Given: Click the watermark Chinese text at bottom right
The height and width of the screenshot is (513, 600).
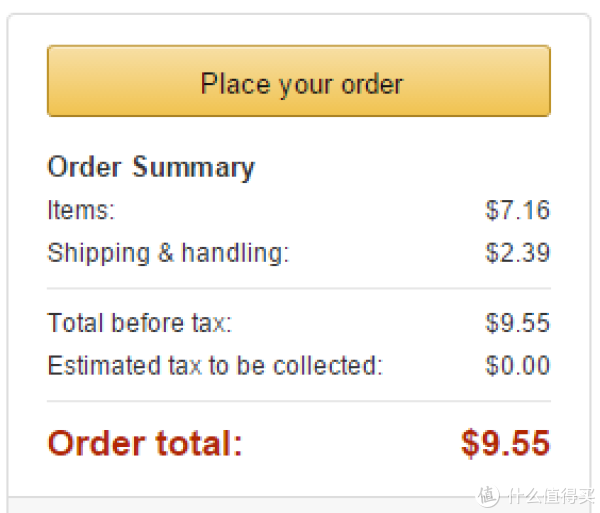Looking at the screenshot, I should point(551,496).
